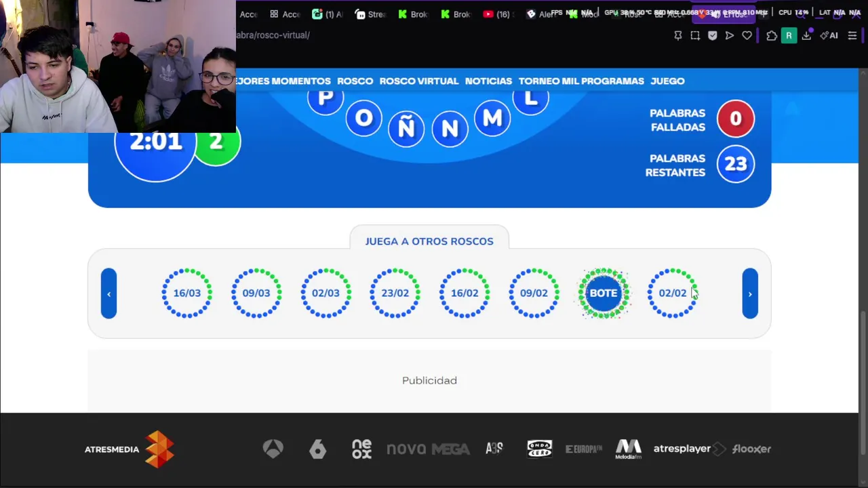Play the 02/02 rosco

click(x=673, y=293)
